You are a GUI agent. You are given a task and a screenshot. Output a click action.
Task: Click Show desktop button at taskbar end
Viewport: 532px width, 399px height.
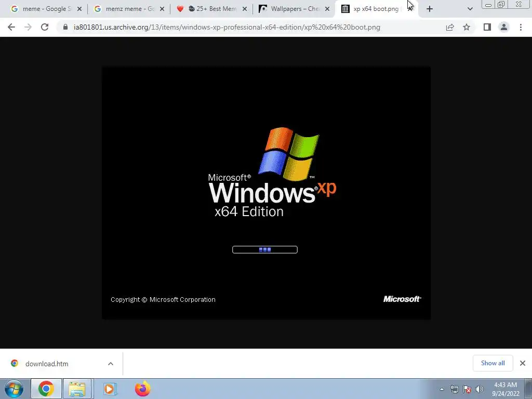point(528,389)
